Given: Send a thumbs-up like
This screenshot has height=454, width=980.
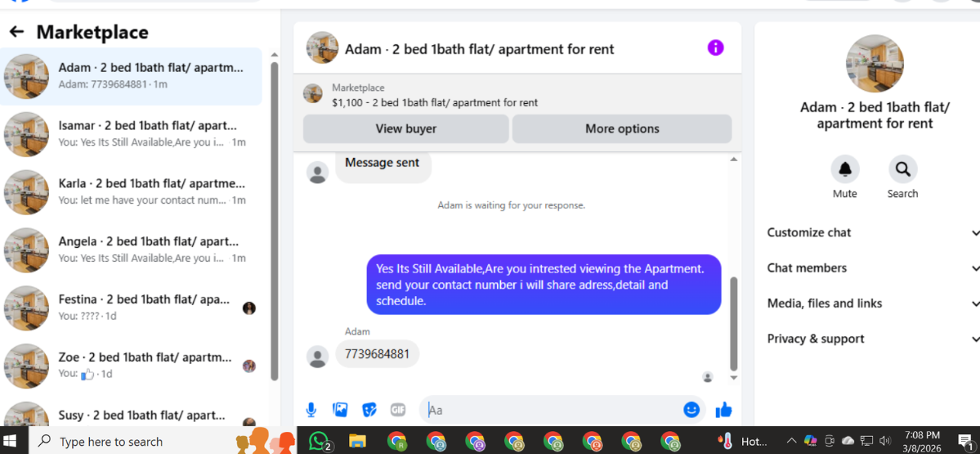Looking at the screenshot, I should tap(723, 410).
